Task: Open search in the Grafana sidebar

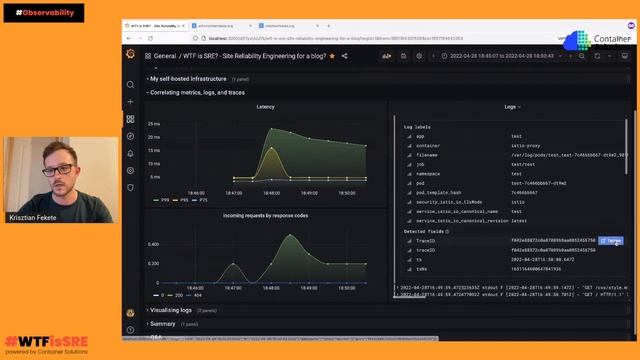Action: tap(130, 84)
